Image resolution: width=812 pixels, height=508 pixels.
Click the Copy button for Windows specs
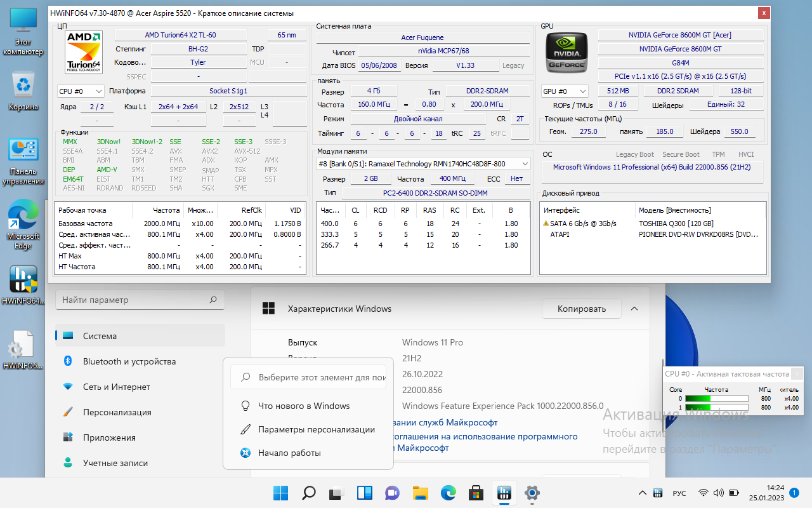581,309
